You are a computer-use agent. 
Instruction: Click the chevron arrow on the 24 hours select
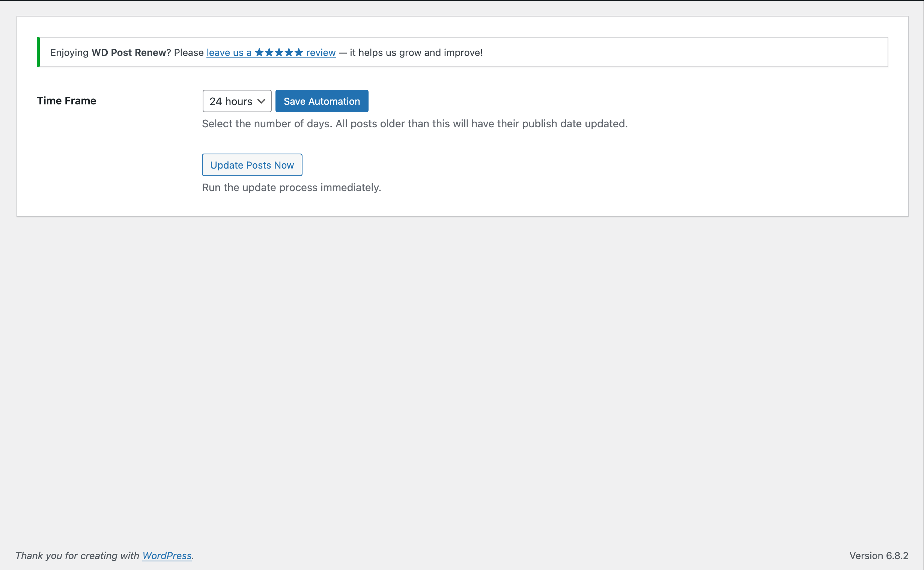click(261, 101)
